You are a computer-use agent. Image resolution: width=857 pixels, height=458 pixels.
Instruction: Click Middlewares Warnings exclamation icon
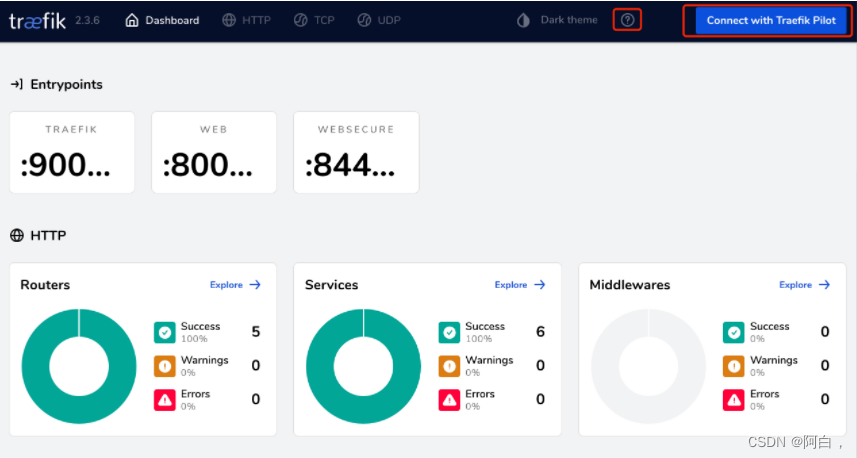click(733, 366)
